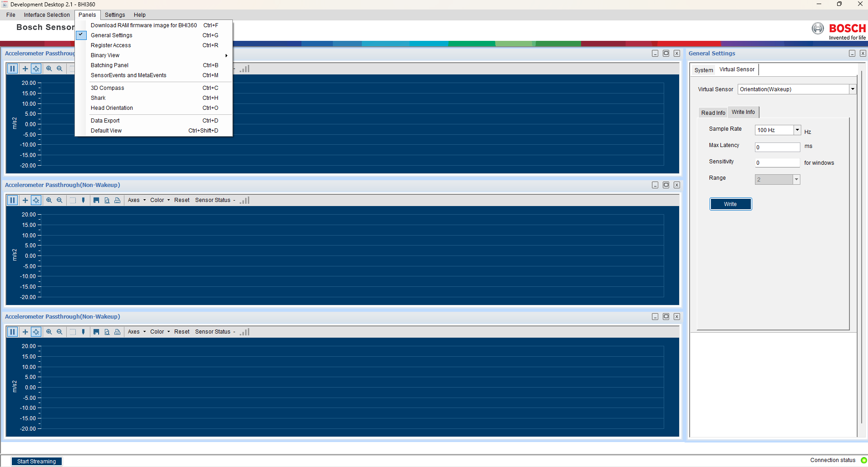Open Axes dropdown in bottom chart toolbar
Viewport: 868px width, 467px height.
[x=137, y=332]
